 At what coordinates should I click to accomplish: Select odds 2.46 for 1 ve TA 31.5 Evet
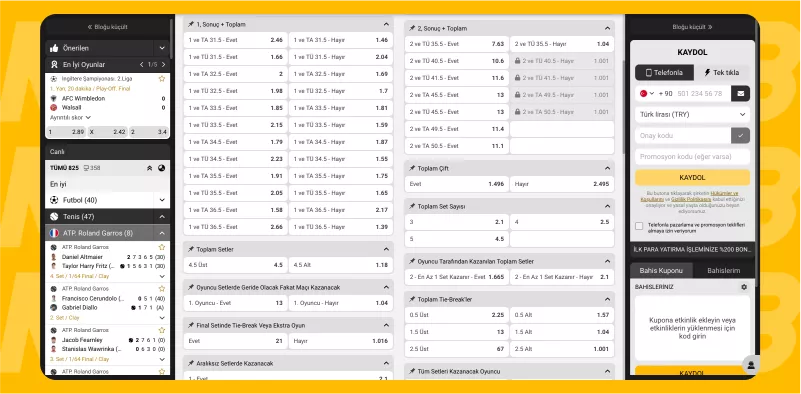click(235, 40)
